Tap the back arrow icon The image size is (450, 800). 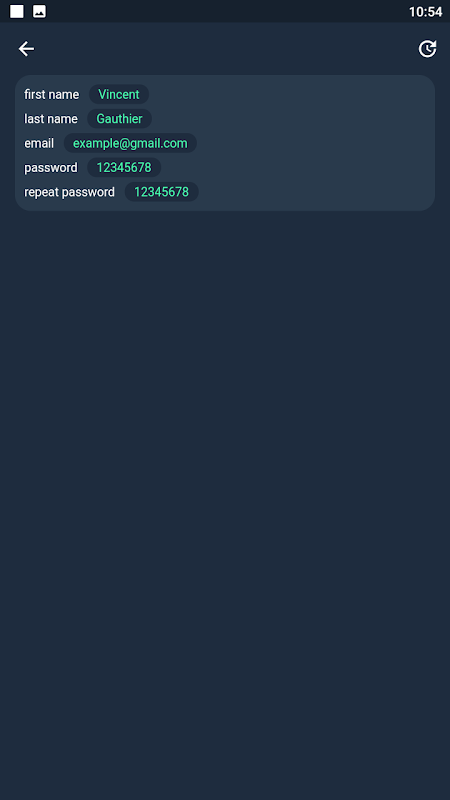[26, 49]
